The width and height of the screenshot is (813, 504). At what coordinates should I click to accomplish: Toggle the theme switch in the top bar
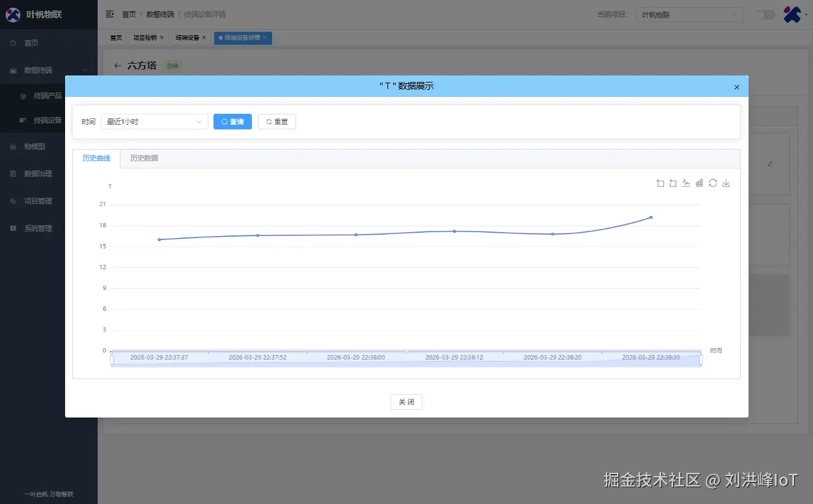765,14
